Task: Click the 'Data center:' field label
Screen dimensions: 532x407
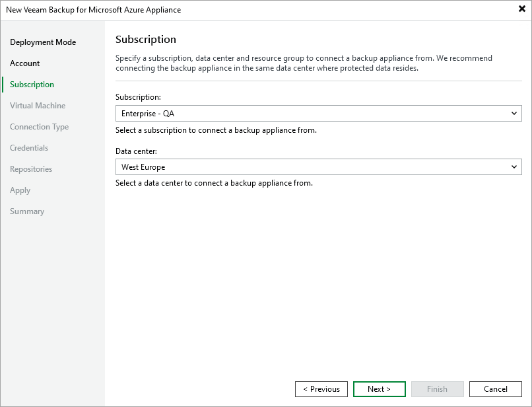Action: coord(136,151)
